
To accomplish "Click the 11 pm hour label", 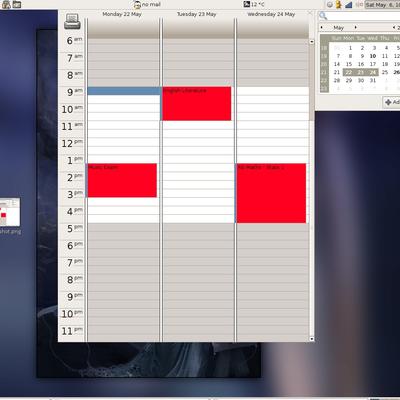I will 72,331.
